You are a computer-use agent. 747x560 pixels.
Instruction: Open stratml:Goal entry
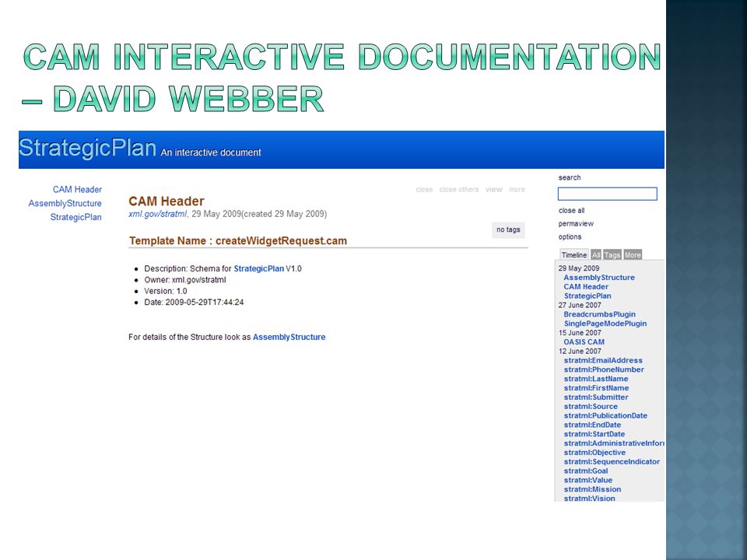pyautogui.click(x=585, y=471)
